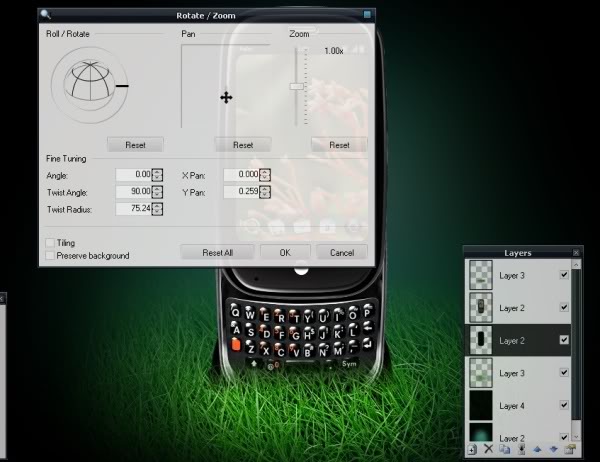This screenshot has width=600, height=462.
Task: Delete layer using the X icon
Action: [488, 449]
